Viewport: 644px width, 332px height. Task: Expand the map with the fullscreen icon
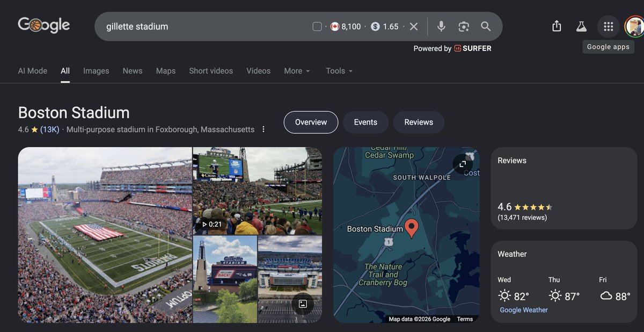pyautogui.click(x=463, y=164)
